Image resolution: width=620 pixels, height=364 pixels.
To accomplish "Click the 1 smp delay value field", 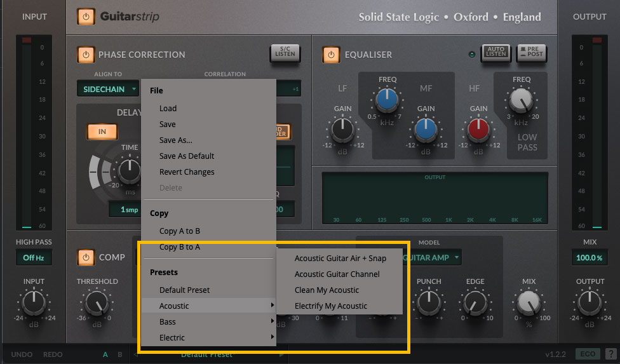I will (x=125, y=210).
